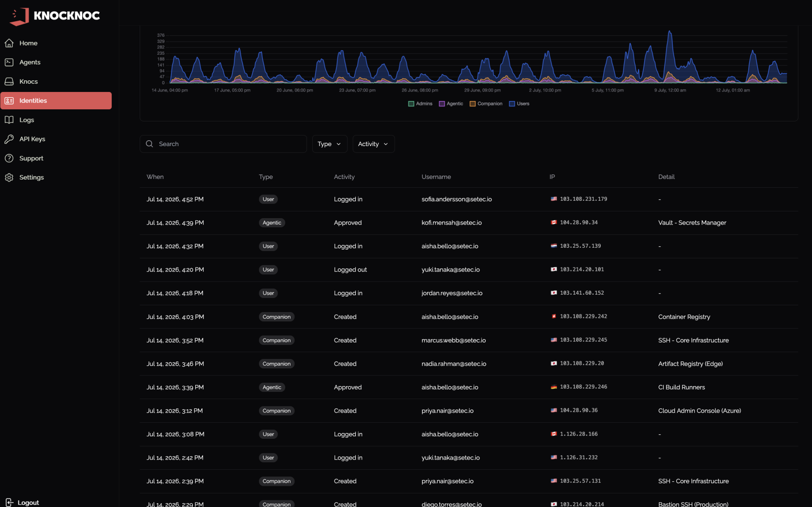Open the Support page
Screen dimensions: 812x507
click(56, 158)
